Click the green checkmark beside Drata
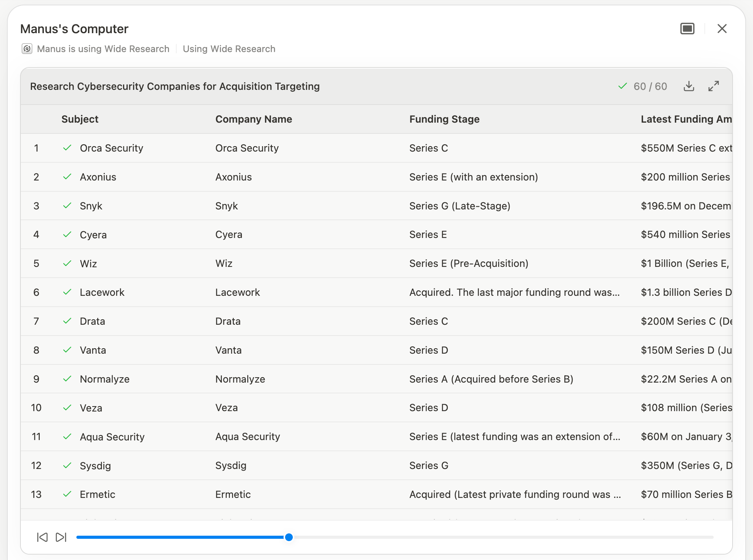 [67, 321]
